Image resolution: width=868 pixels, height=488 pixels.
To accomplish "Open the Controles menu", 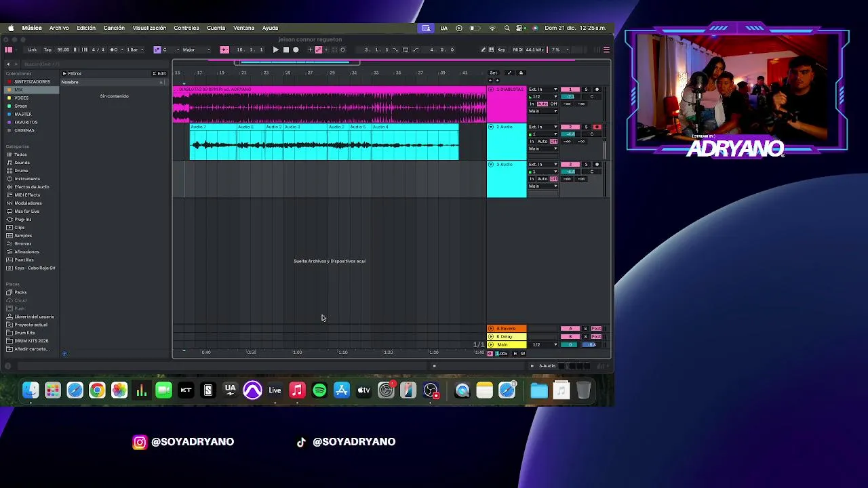I will pyautogui.click(x=186, y=28).
